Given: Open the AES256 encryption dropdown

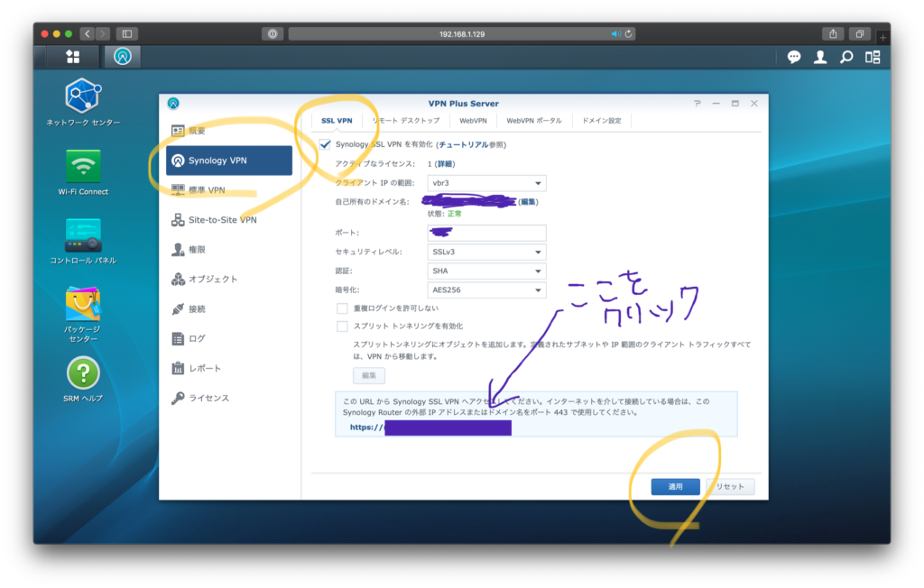Looking at the screenshot, I should pyautogui.click(x=486, y=290).
